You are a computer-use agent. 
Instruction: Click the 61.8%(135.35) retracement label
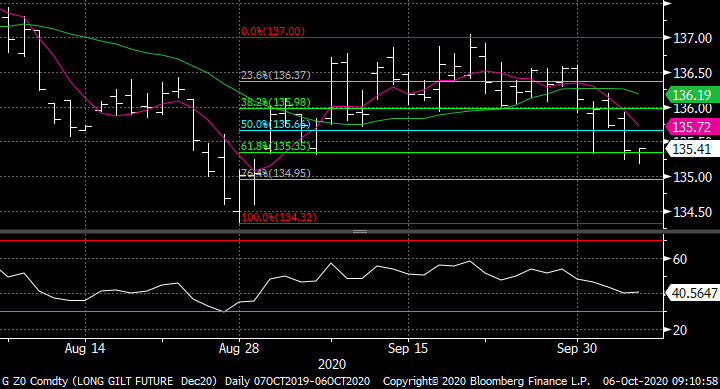[276, 146]
